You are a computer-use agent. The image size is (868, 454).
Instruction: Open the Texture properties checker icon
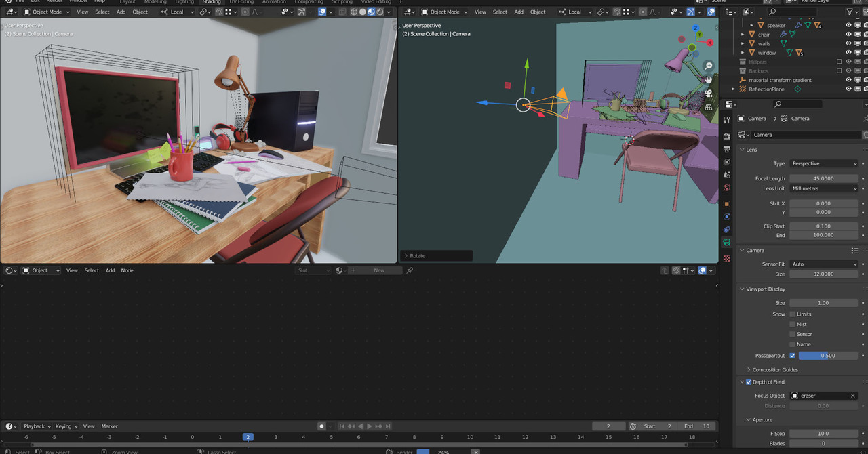tap(727, 259)
